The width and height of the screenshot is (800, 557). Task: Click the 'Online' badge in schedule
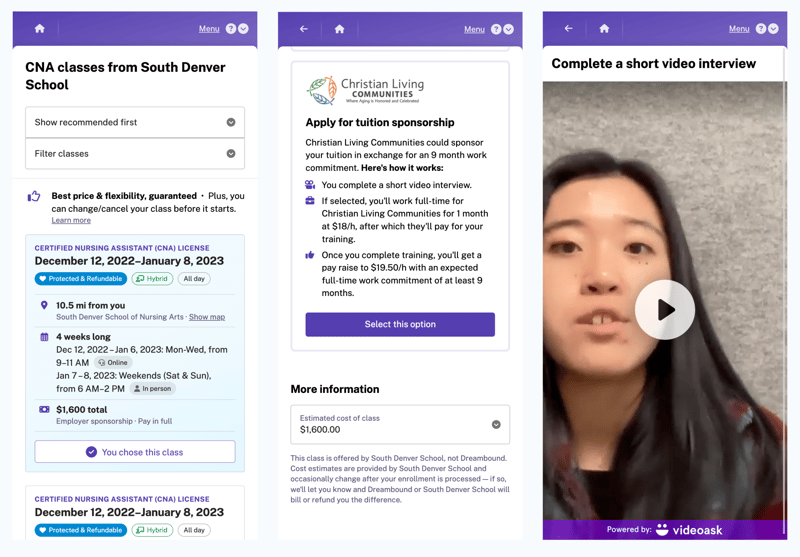(113, 363)
